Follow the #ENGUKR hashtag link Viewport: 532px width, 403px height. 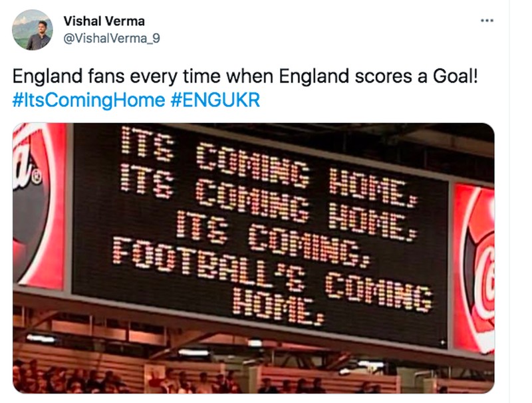tap(215, 100)
